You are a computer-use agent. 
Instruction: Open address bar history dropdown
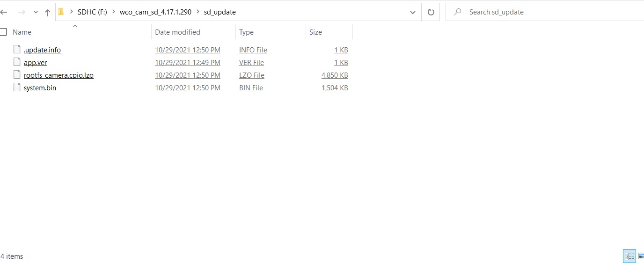pos(412,12)
